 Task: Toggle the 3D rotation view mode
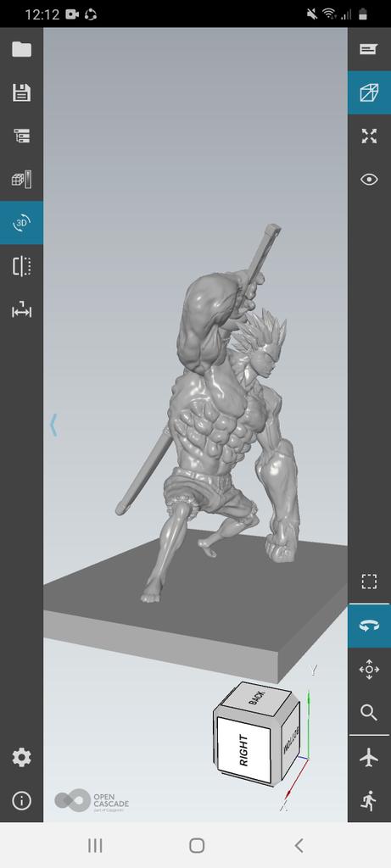[21, 223]
